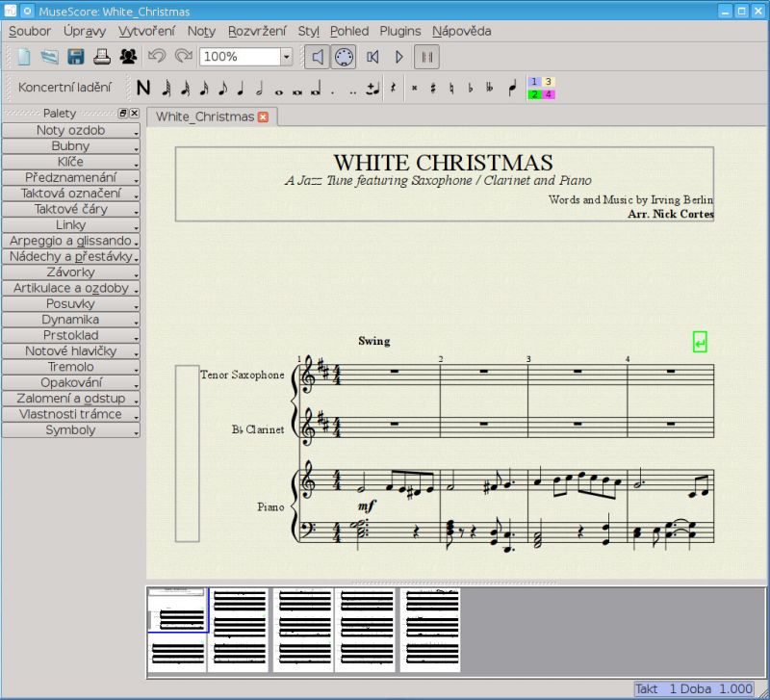Select longa note duration
The image size is (770, 700).
click(x=316, y=89)
